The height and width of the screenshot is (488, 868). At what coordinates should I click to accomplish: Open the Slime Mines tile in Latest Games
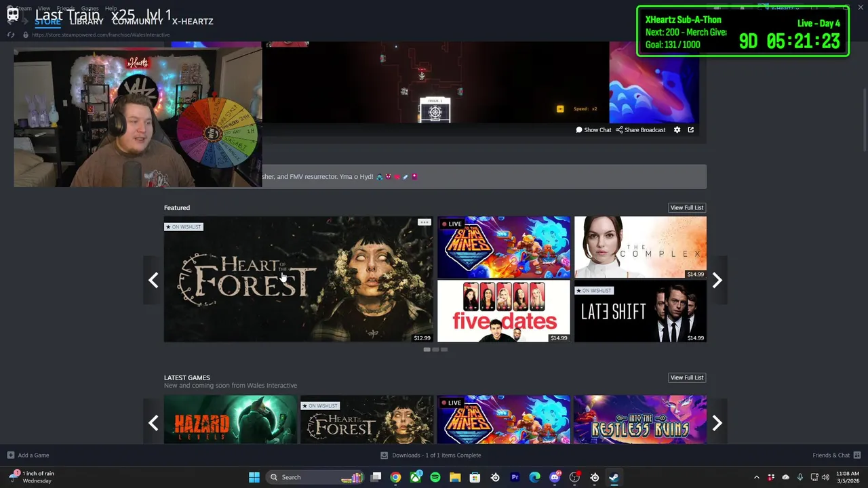504,420
